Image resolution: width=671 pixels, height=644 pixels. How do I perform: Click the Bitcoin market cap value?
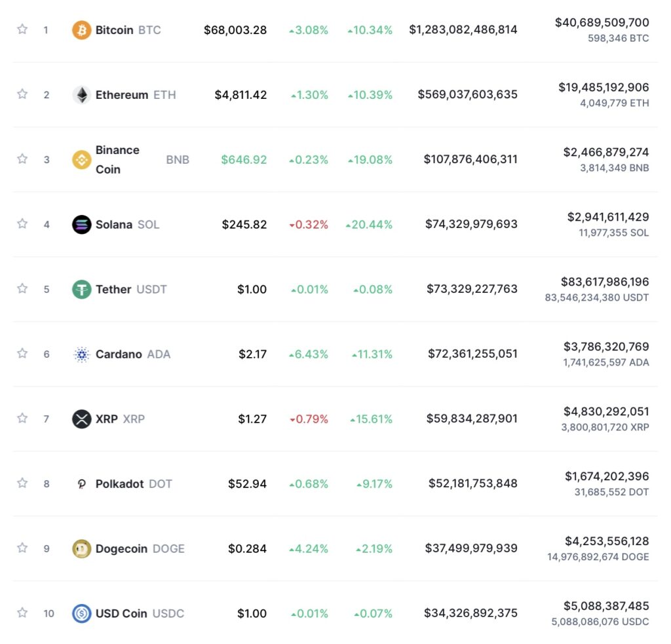pos(463,29)
